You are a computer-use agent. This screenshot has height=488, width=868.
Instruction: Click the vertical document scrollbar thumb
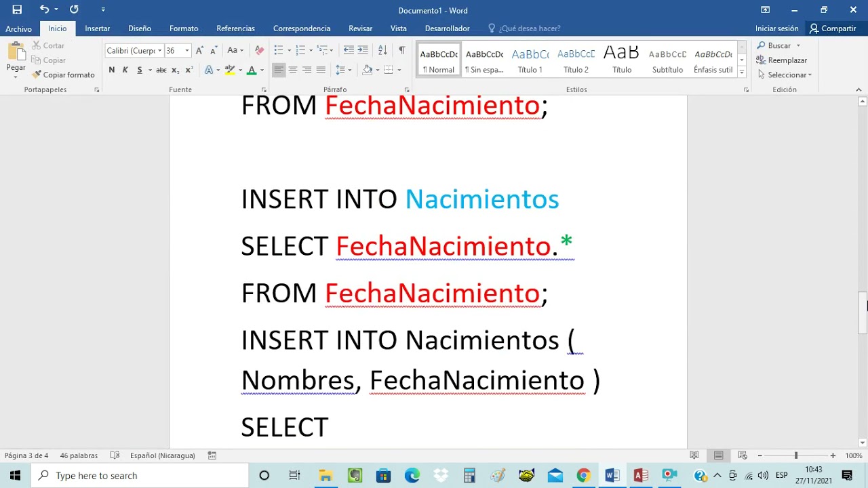(x=863, y=312)
